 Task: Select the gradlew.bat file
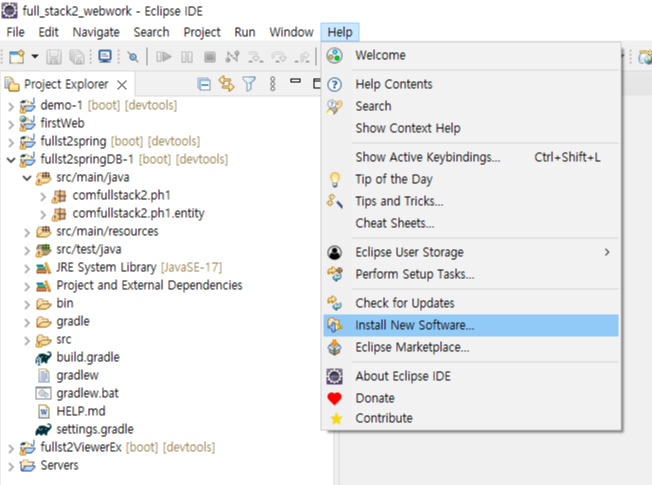coord(87,393)
